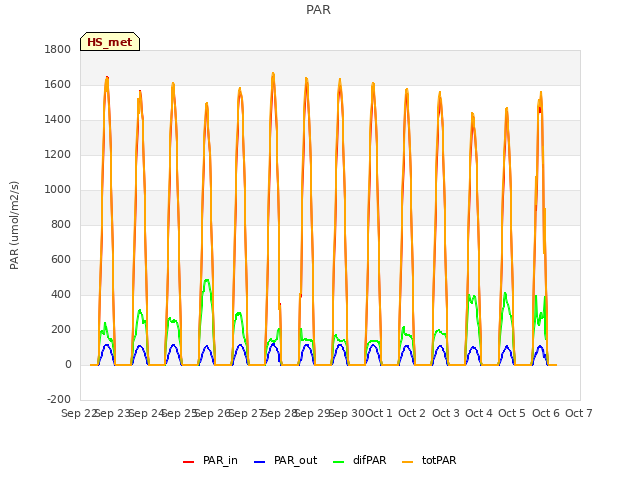This screenshot has width=640, height=480.
Task: Click the y-axis title PAR (umol/m2/s)
Action: click(x=14, y=225)
